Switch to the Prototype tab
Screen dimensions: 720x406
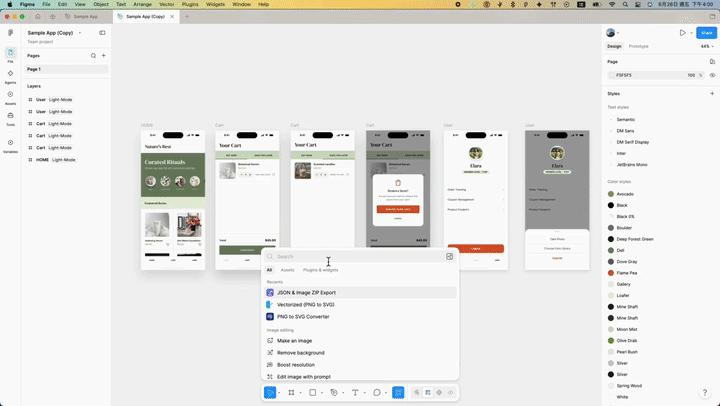(x=638, y=46)
